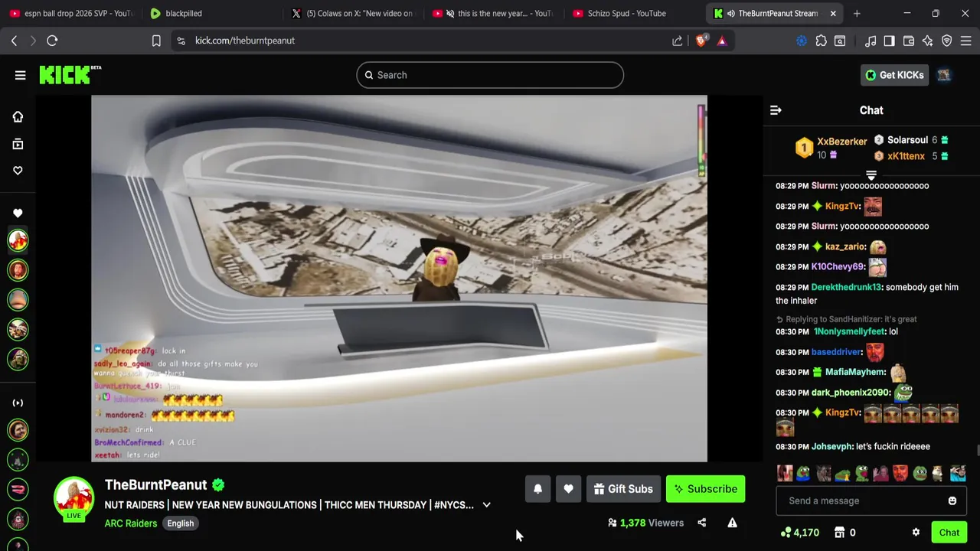Share the stream
Screen dimensions: 980x551
[x=702, y=523]
